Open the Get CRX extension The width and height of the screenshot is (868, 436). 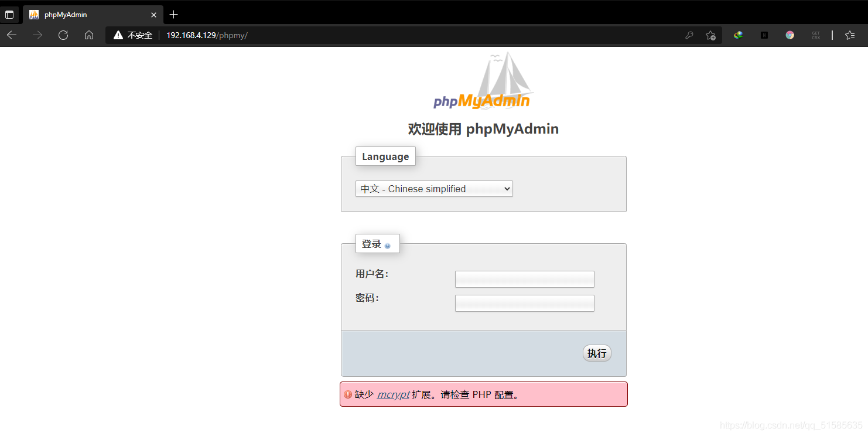816,35
